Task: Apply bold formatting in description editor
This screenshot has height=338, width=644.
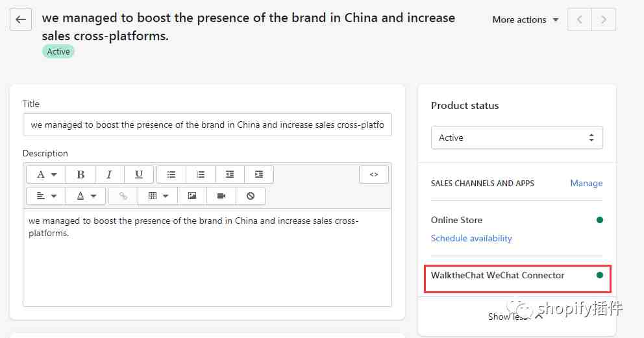Action: 80,175
